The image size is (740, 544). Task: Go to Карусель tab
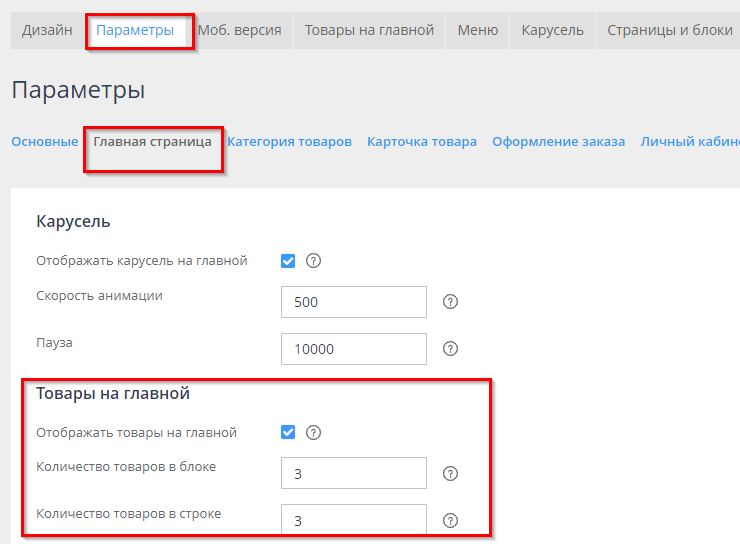click(552, 30)
